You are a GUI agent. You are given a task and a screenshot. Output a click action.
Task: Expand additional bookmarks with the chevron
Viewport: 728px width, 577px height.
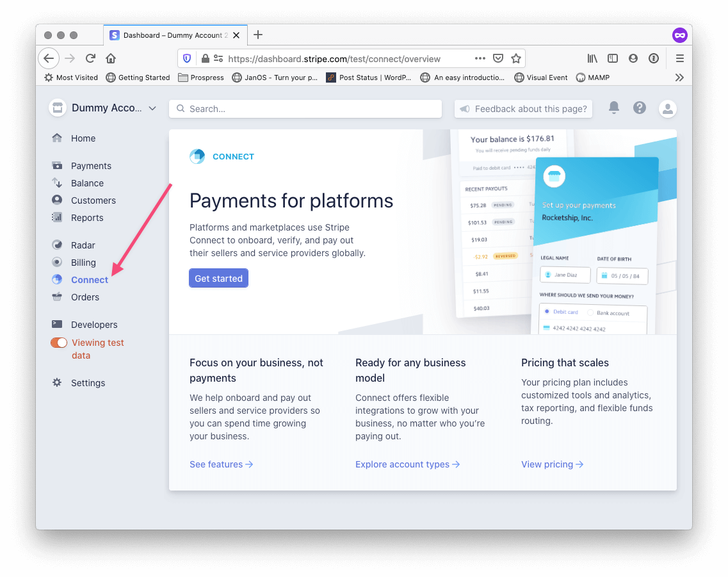pyautogui.click(x=679, y=77)
